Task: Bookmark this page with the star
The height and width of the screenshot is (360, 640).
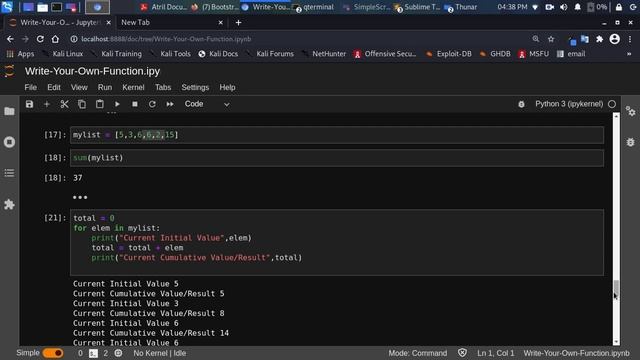Action: [551, 39]
